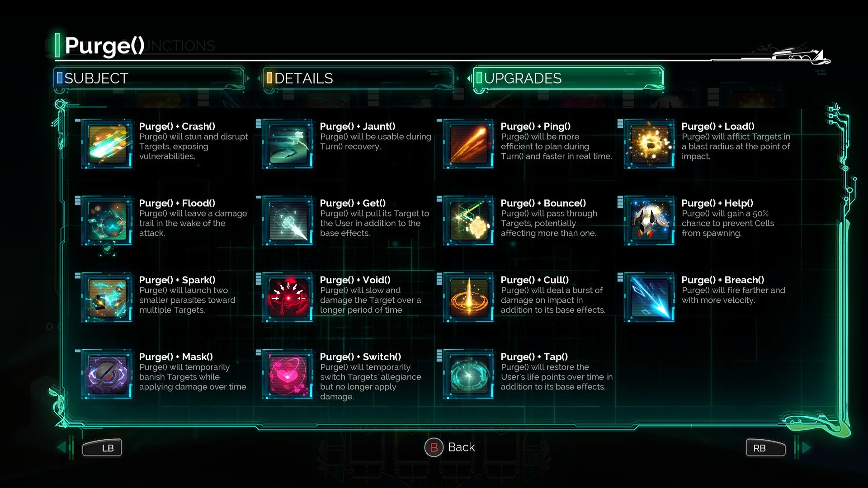Choose the Purge() + Bounce() upgrade icon
Screen dimensions: 868x488
pyautogui.click(x=469, y=221)
